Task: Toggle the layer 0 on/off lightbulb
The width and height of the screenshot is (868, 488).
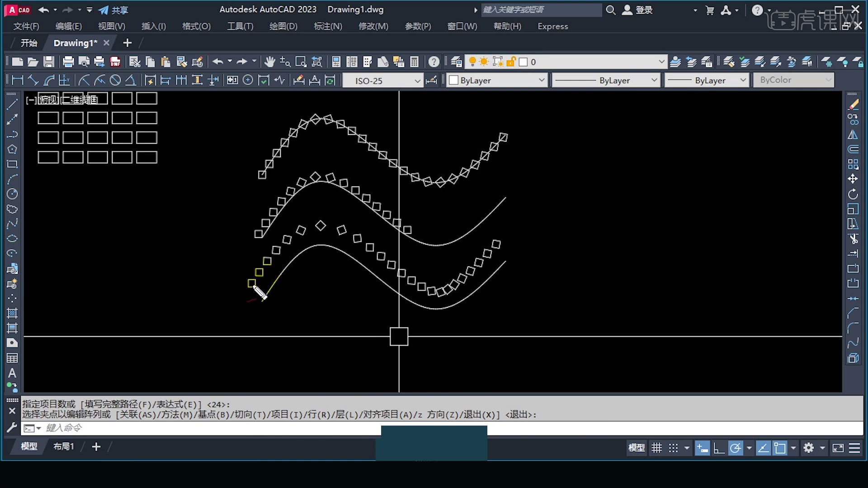Action: click(472, 62)
